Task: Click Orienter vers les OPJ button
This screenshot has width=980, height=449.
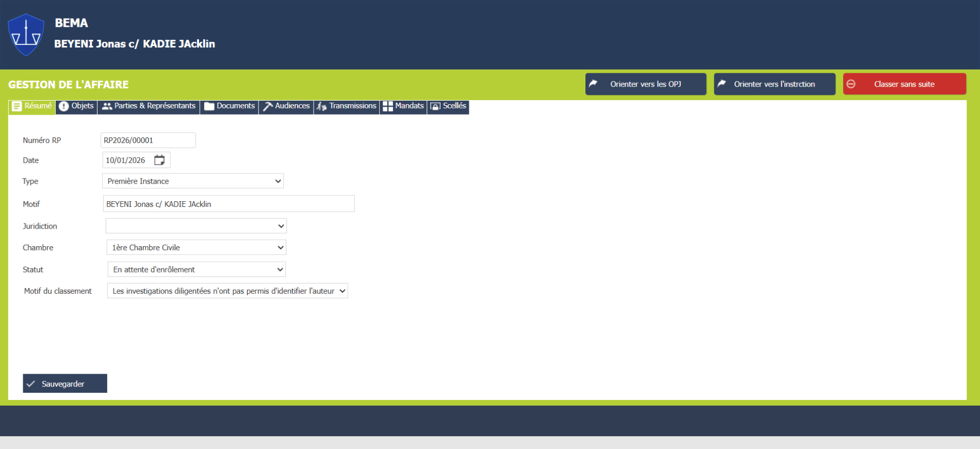Action: (645, 84)
